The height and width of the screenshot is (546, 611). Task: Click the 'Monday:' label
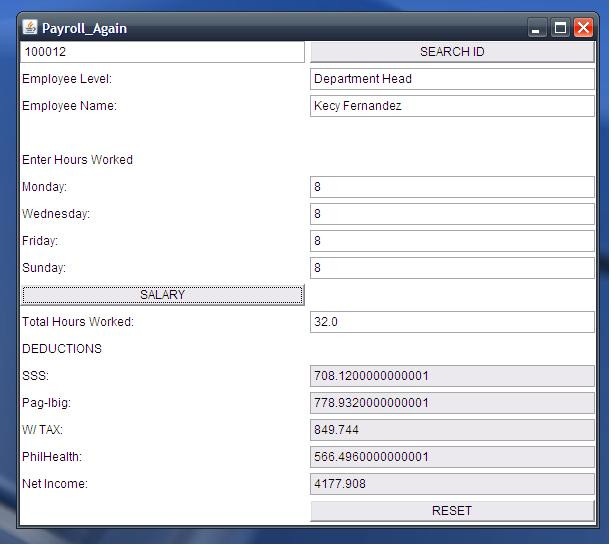pos(44,187)
